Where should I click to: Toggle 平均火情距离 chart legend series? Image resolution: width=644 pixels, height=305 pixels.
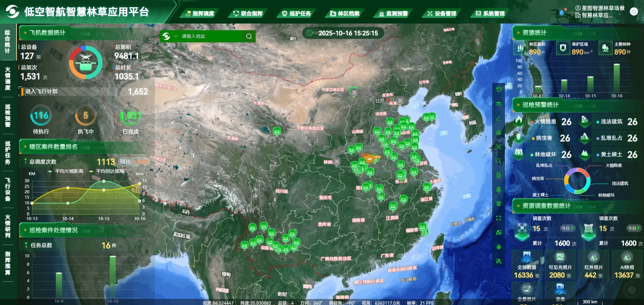point(66,171)
